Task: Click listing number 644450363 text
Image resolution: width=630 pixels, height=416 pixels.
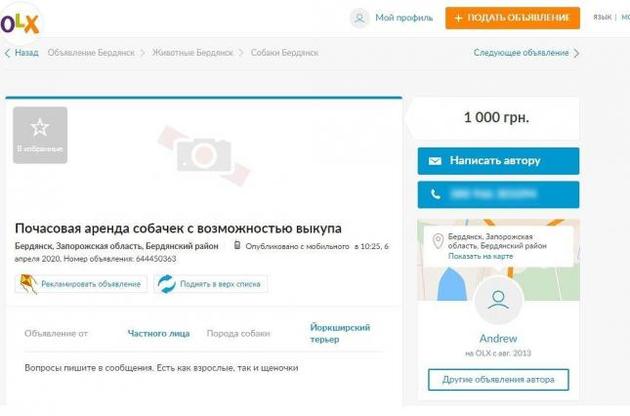Action: pyautogui.click(x=120, y=259)
